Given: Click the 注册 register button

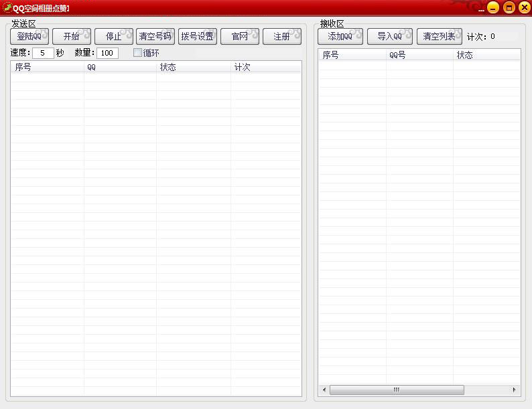Looking at the screenshot, I should pyautogui.click(x=282, y=36).
